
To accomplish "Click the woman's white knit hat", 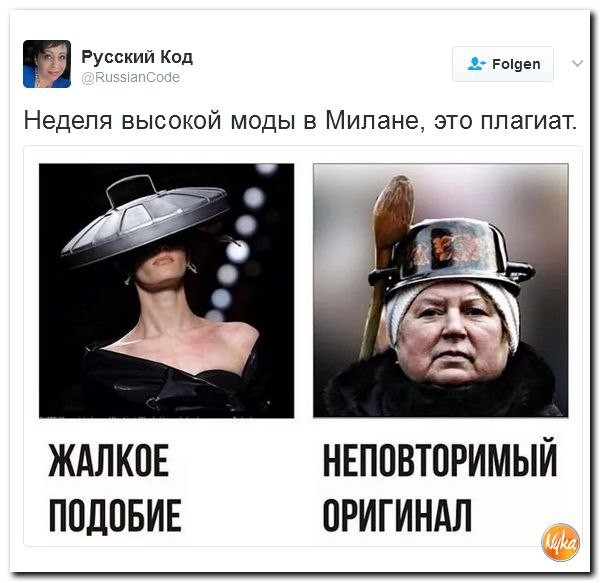I will [x=452, y=310].
